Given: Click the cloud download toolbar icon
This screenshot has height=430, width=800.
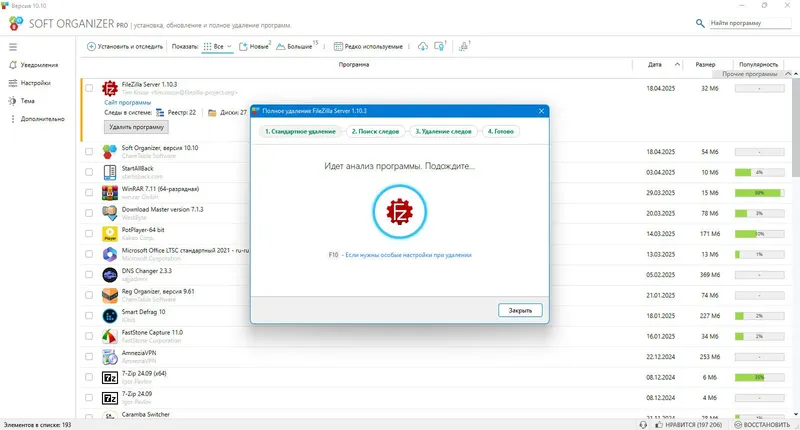Looking at the screenshot, I should point(422,46).
